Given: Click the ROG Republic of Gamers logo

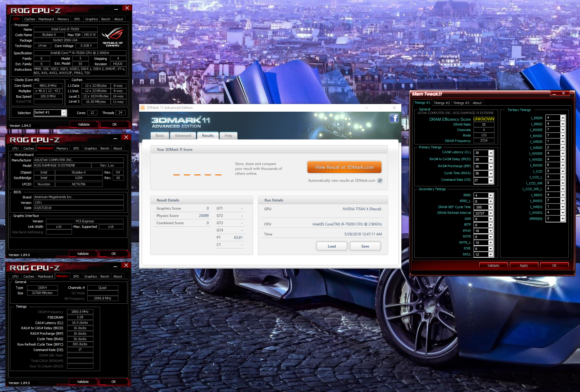Looking at the screenshot, I should click(x=113, y=37).
